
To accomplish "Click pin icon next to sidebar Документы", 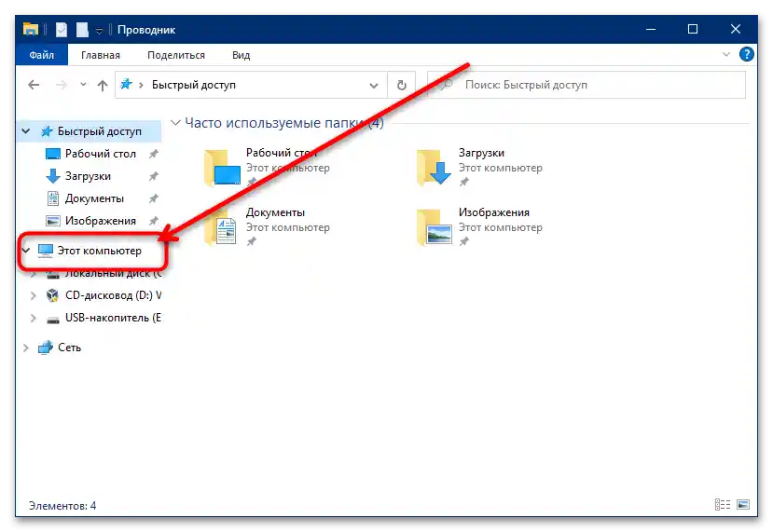I will point(153,199).
